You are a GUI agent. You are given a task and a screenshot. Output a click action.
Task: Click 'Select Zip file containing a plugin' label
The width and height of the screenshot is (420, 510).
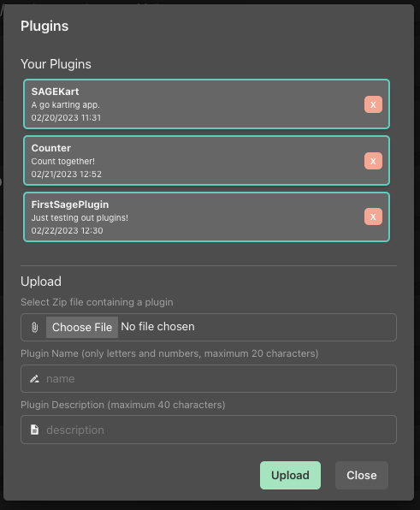click(x=97, y=302)
